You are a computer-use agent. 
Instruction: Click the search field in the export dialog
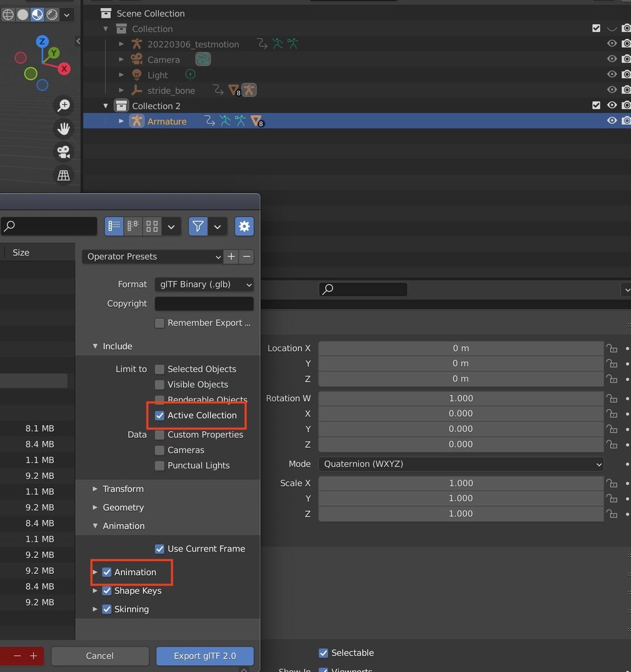(x=49, y=226)
